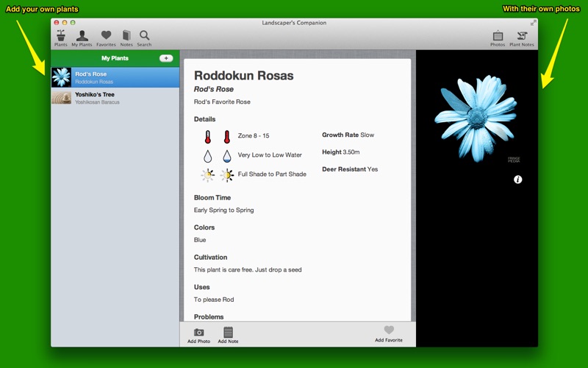Switch to My Plants in toolbar
The width and height of the screenshot is (588, 368).
tap(82, 38)
